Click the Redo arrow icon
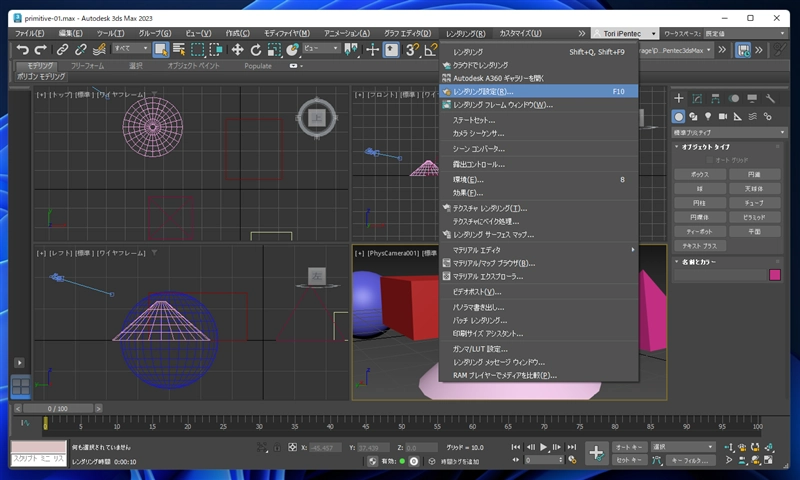Image resolution: width=800 pixels, height=480 pixels. [x=41, y=49]
